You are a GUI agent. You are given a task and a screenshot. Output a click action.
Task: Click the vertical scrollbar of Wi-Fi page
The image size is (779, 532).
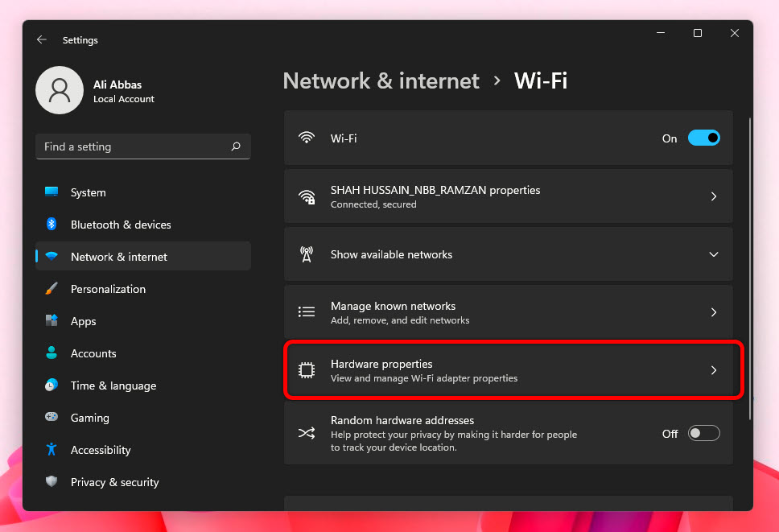[750, 268]
